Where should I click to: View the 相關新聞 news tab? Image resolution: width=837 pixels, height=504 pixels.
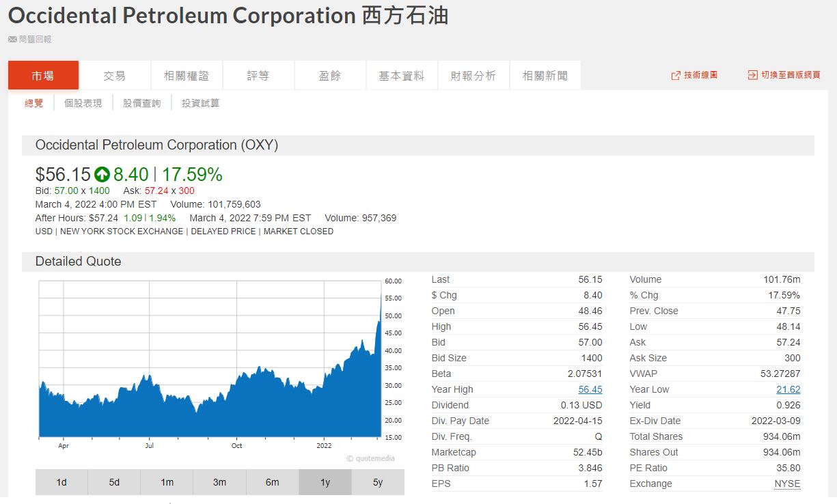click(545, 76)
